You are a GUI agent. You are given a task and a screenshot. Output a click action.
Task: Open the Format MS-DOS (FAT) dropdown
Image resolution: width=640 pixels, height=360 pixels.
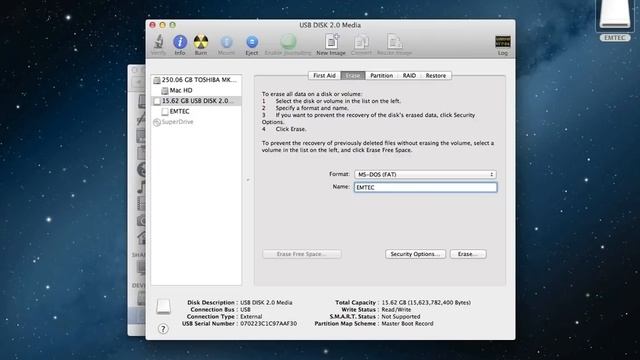click(425, 174)
